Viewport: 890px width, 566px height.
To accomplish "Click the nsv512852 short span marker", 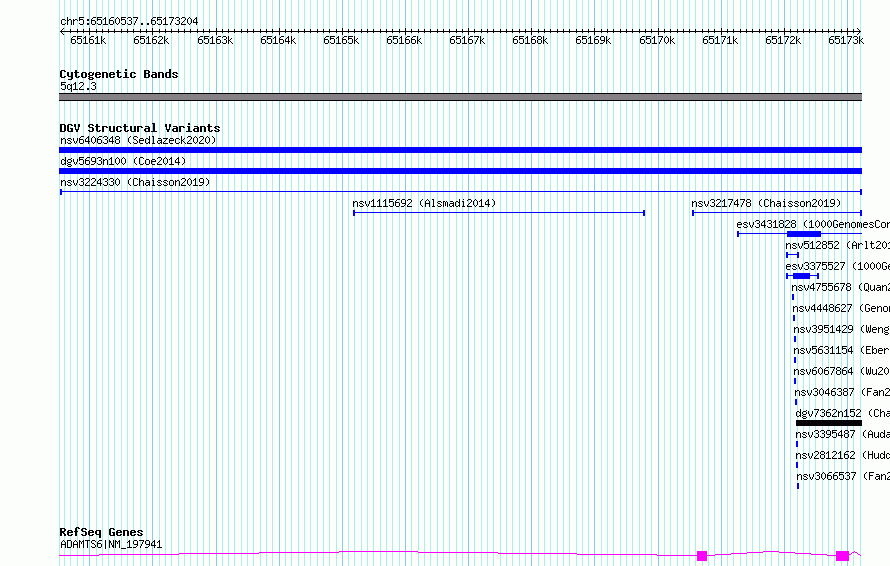I will tap(792, 255).
